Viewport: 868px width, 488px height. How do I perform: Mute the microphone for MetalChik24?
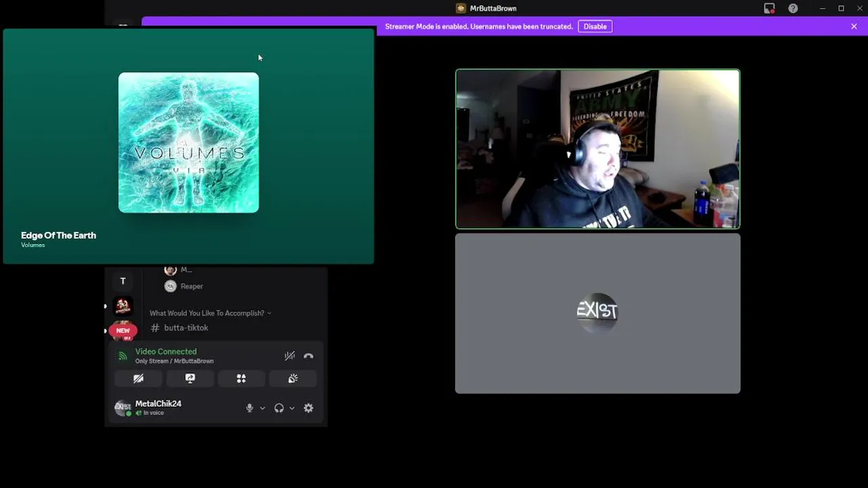pos(250,408)
